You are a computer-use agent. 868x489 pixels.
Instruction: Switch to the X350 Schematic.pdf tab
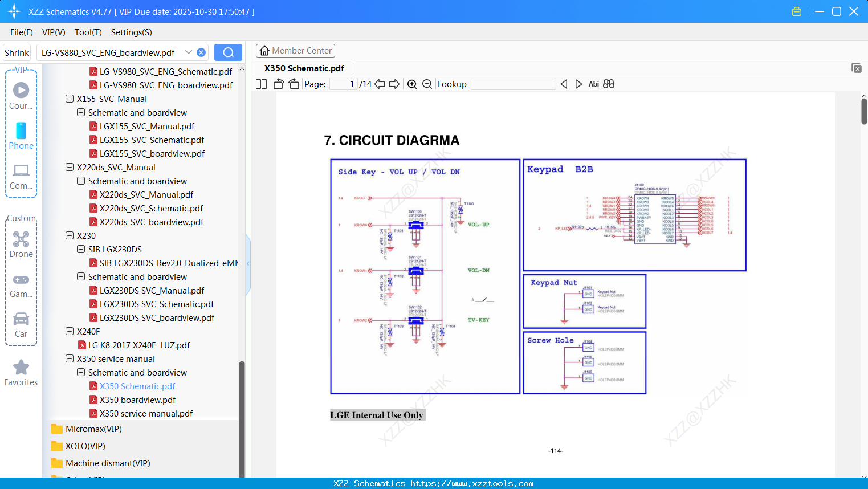click(304, 68)
